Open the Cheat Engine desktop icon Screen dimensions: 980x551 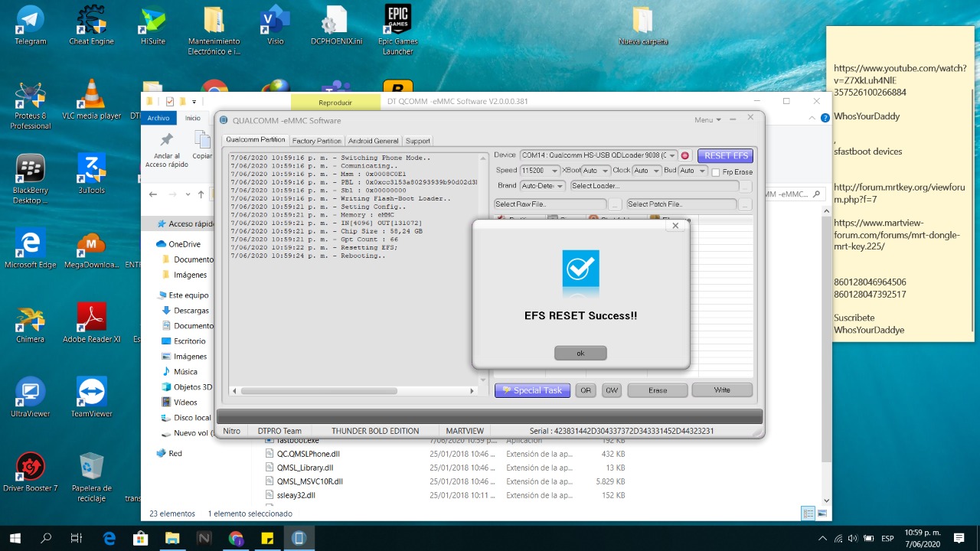pos(91,25)
